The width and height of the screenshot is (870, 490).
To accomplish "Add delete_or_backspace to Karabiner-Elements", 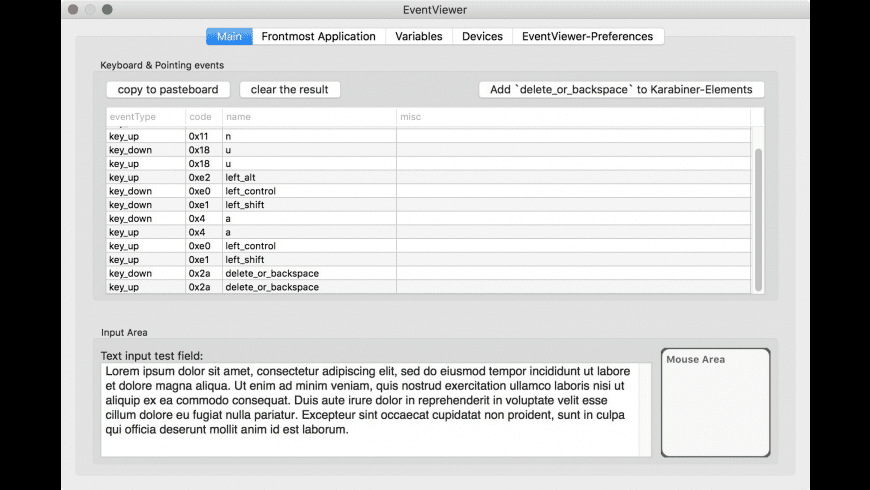I will click(x=621, y=90).
